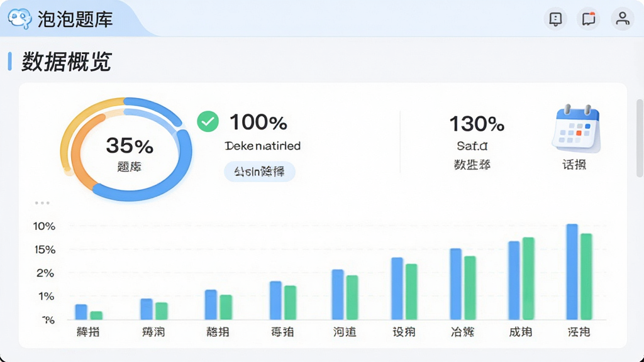Click the three-dot menu above the chart

(x=42, y=203)
